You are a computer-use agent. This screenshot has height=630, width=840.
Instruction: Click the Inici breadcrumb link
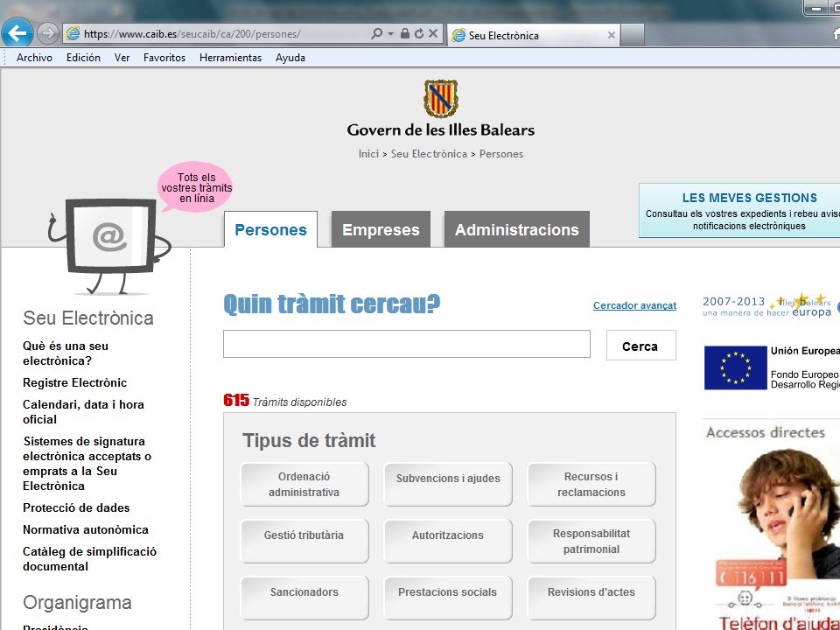(368, 154)
